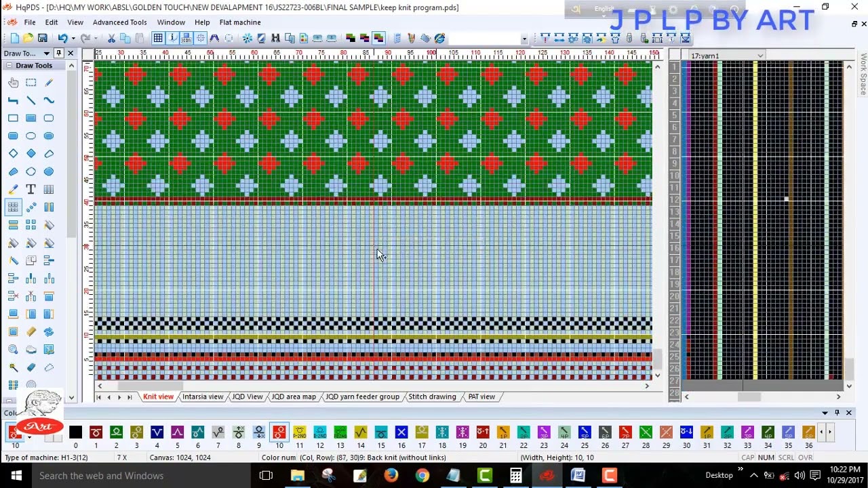Viewport: 868px width, 488px height.
Task: Select the filled diamond tool
Action: [x=31, y=154]
